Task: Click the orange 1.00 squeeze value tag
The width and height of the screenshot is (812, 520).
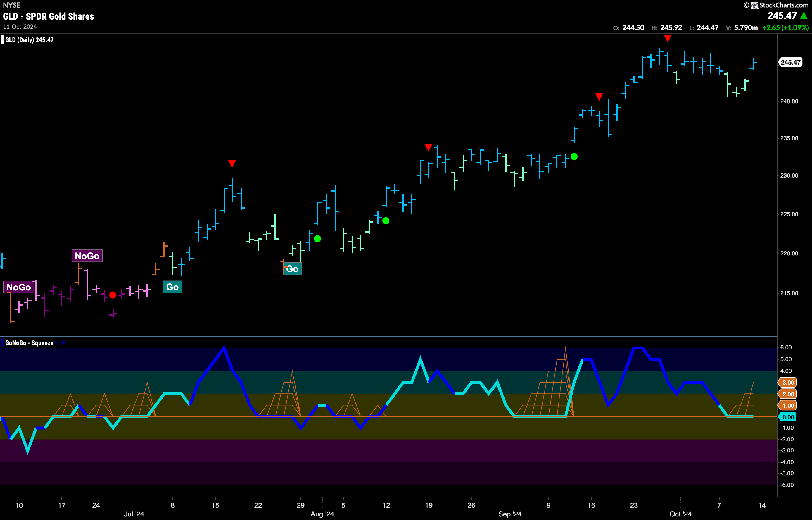Action: [787, 406]
